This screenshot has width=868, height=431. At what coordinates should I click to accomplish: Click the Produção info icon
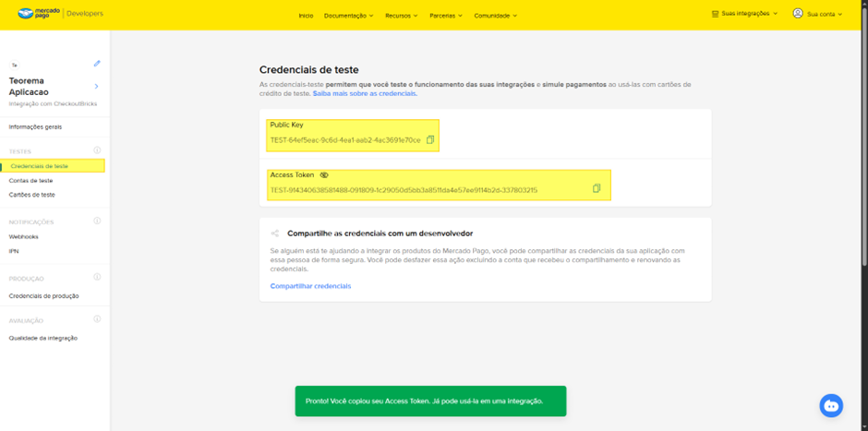(98, 277)
